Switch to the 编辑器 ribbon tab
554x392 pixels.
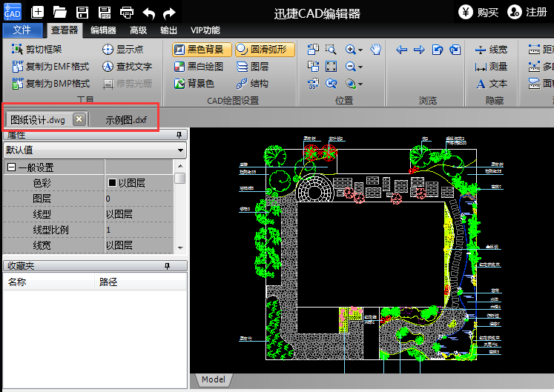tap(103, 30)
